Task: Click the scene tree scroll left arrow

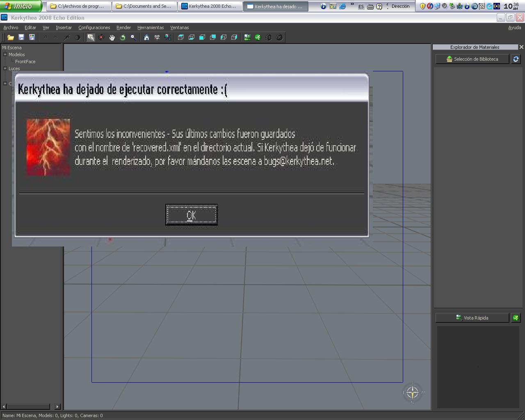Action: pos(4,407)
